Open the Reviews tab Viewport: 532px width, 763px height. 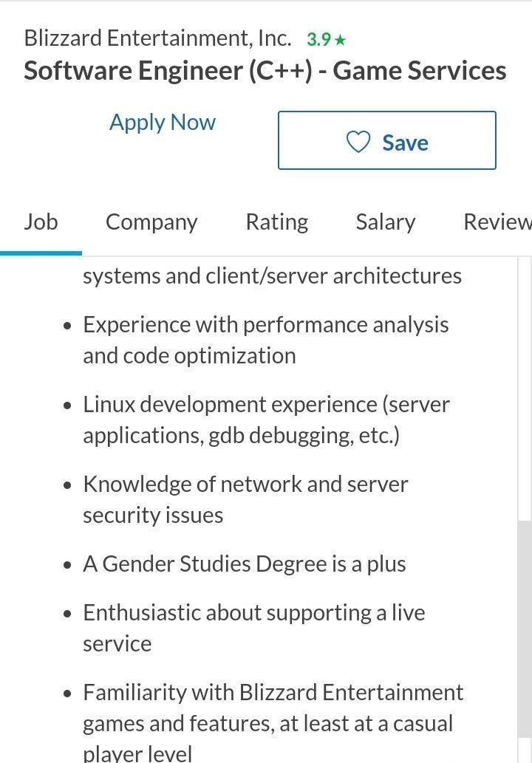(x=497, y=222)
